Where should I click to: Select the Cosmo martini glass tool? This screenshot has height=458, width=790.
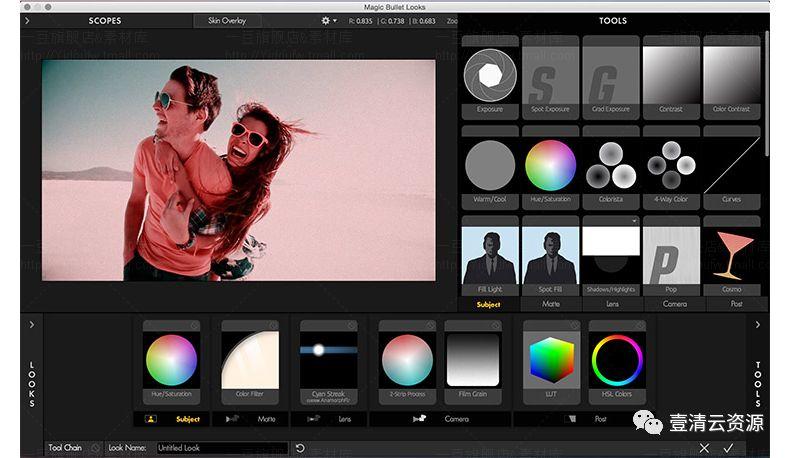[x=732, y=256]
